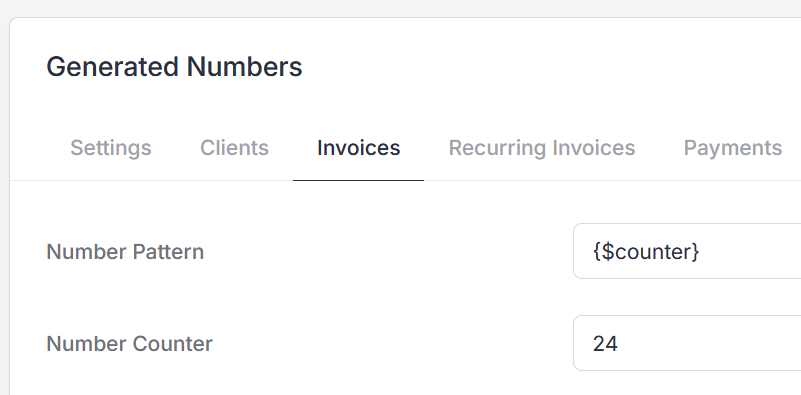The image size is (801, 395).
Task: Focus the Number Pattern input field
Action: [x=687, y=251]
